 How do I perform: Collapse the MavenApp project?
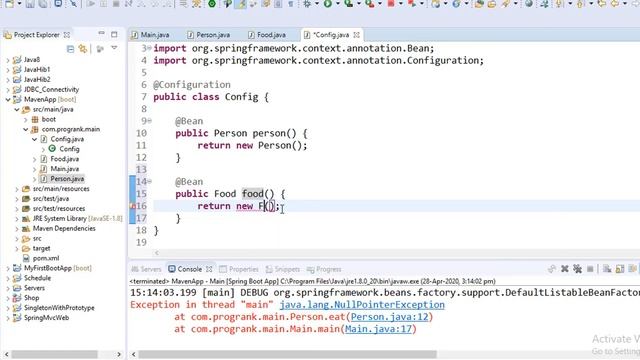pyautogui.click(x=8, y=99)
